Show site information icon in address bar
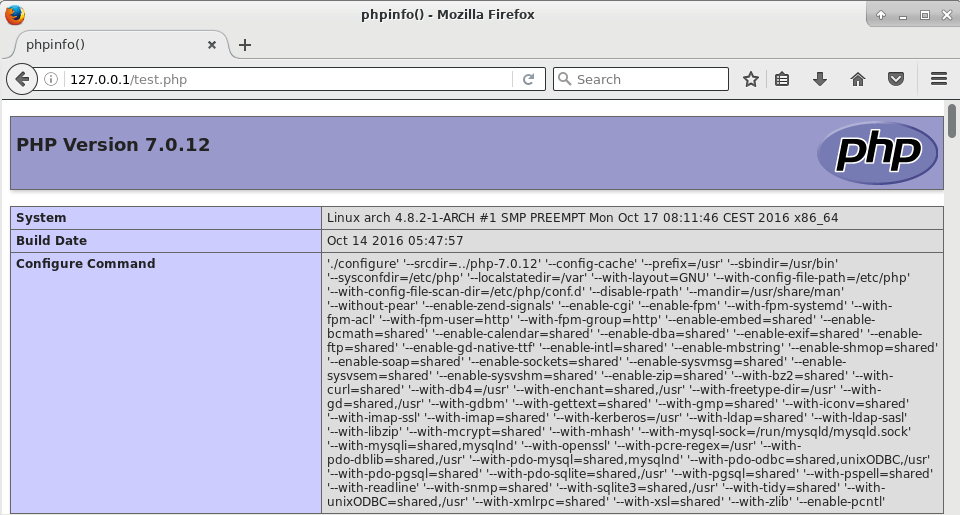Viewport: 960px width, 515px height. pos(51,79)
